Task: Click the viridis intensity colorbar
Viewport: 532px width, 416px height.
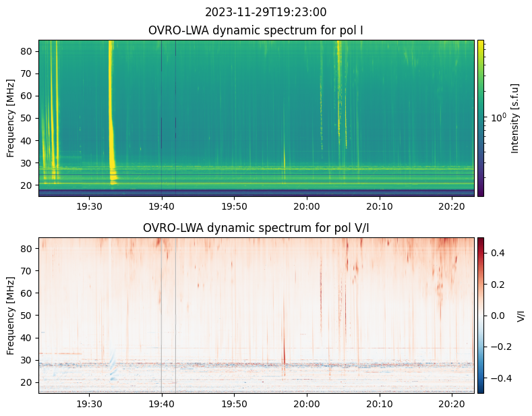Action: pyautogui.click(x=481, y=118)
